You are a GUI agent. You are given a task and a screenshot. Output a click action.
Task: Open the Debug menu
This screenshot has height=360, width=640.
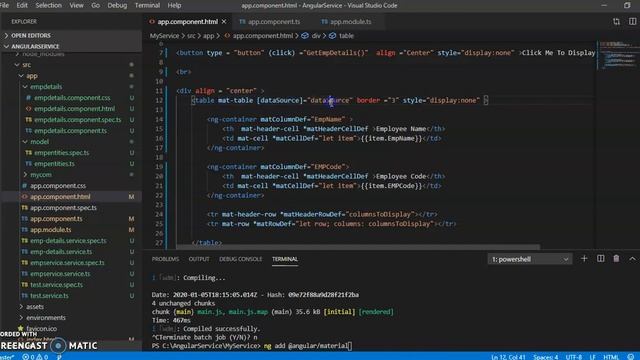coord(117,5)
